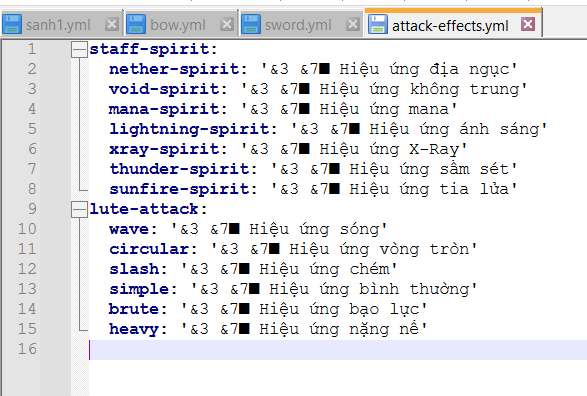The width and height of the screenshot is (587, 396).
Task: Click the value 'Hiệu ứng tia lửa'
Action: tap(429, 189)
